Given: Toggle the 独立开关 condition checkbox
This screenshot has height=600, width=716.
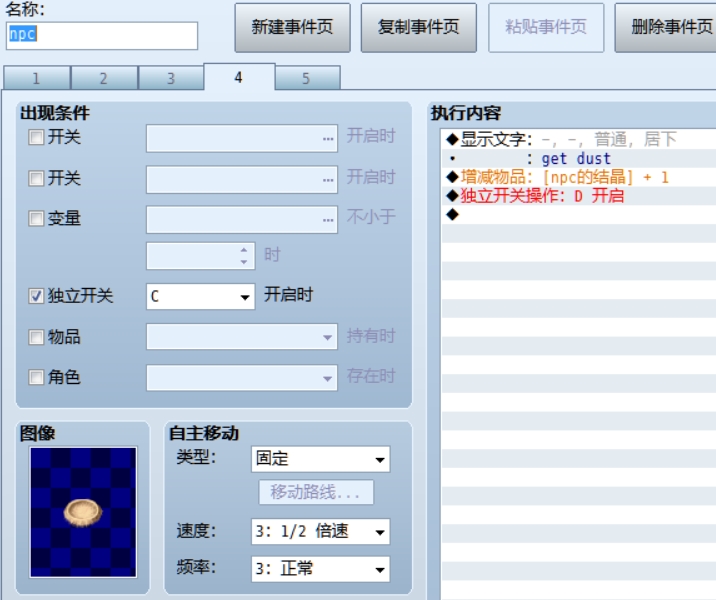Looking at the screenshot, I should [x=36, y=296].
